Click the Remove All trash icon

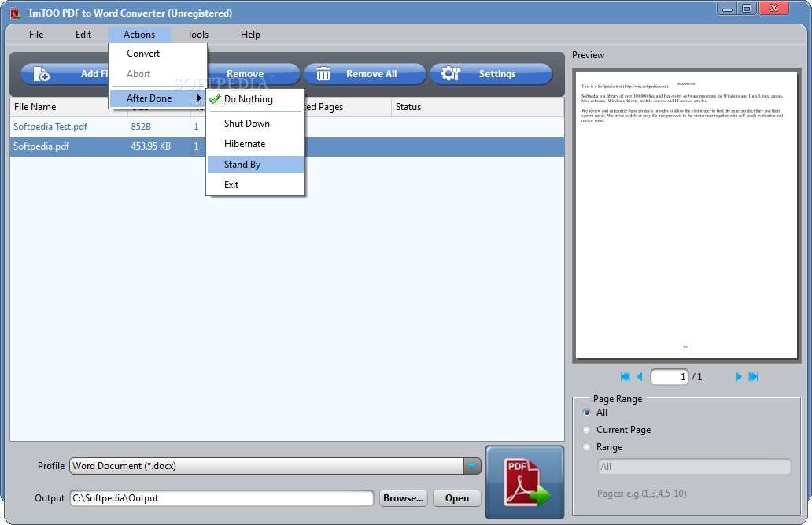[x=323, y=74]
